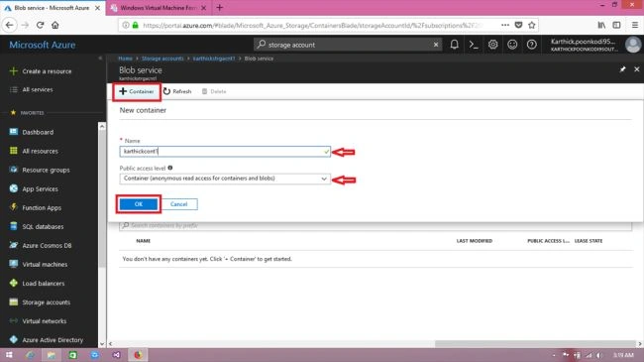Toggle the Firefox sidebar view icon
Image resolution: width=644 pixels, height=362 pixels.
(616, 25)
